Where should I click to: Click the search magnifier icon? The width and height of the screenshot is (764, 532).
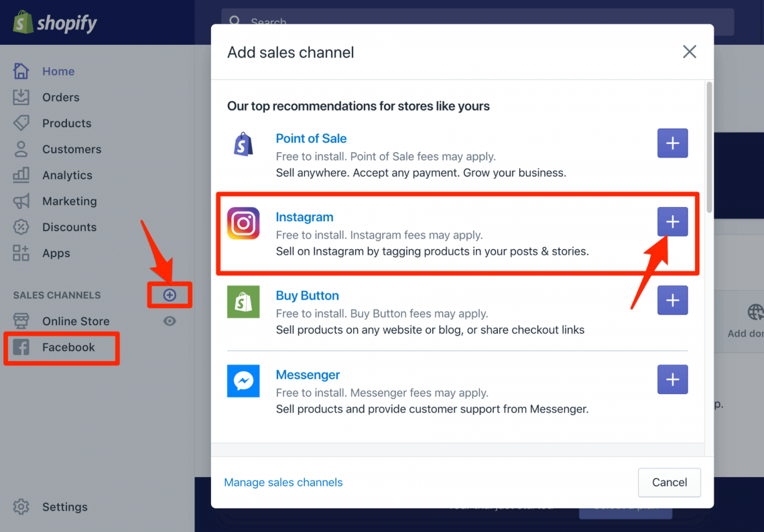[x=233, y=21]
